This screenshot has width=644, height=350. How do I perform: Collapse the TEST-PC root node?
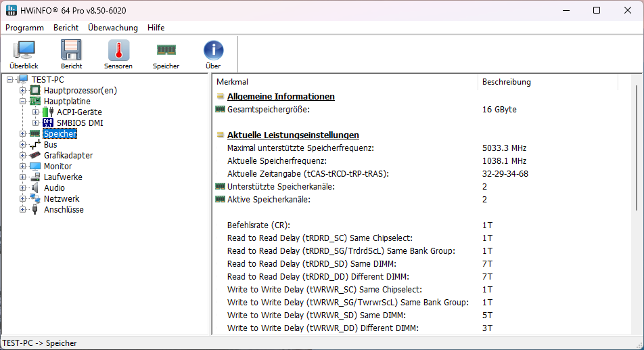click(10, 80)
